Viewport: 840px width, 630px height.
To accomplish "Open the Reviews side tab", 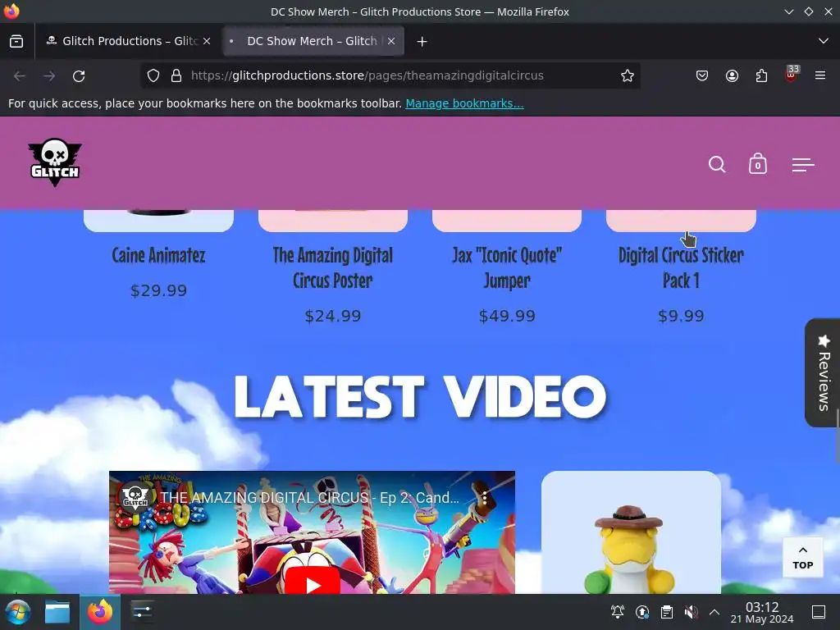I will (824, 373).
